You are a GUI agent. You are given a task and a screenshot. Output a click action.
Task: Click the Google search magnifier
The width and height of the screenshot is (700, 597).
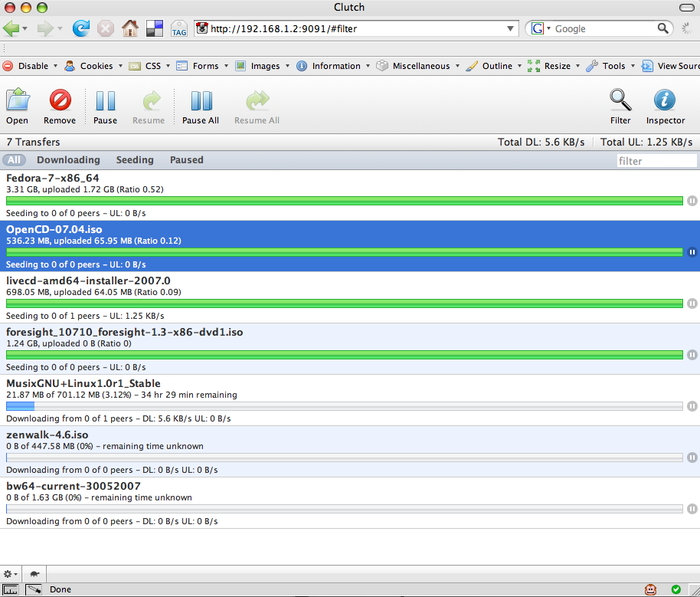point(663,28)
